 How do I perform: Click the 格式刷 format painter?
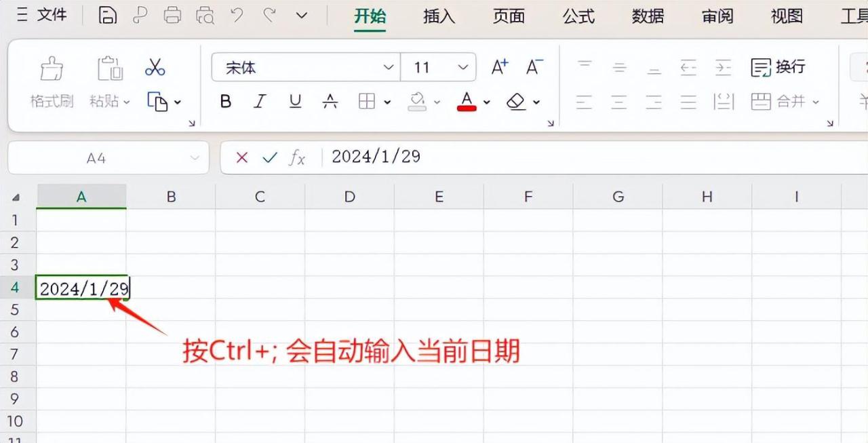coord(52,82)
